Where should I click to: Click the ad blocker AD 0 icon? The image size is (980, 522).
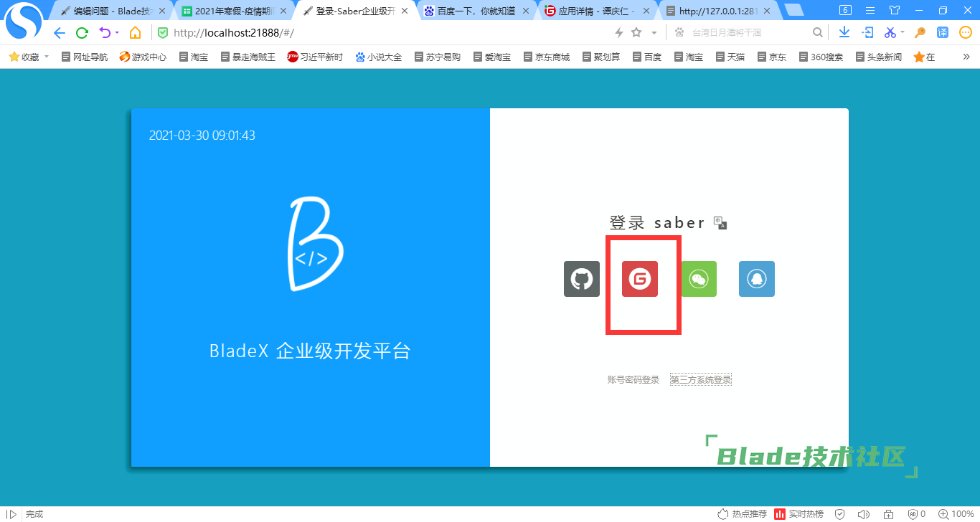(x=917, y=514)
